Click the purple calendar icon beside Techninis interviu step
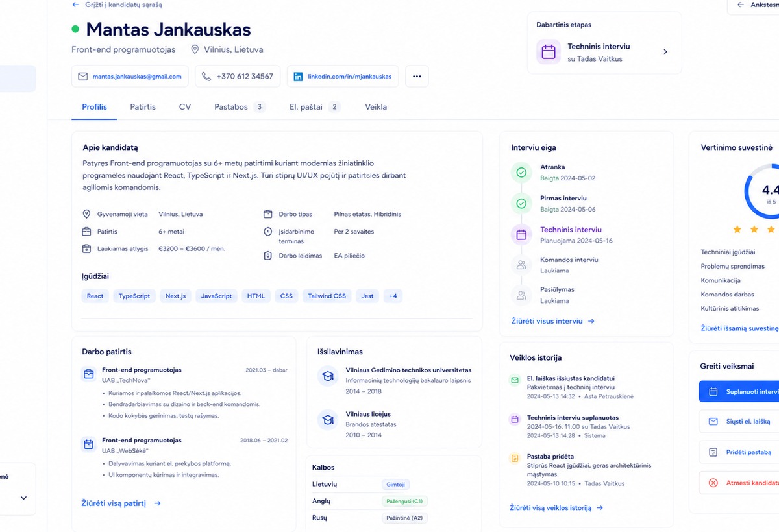Viewport: 779px width, 532px height. (x=521, y=235)
